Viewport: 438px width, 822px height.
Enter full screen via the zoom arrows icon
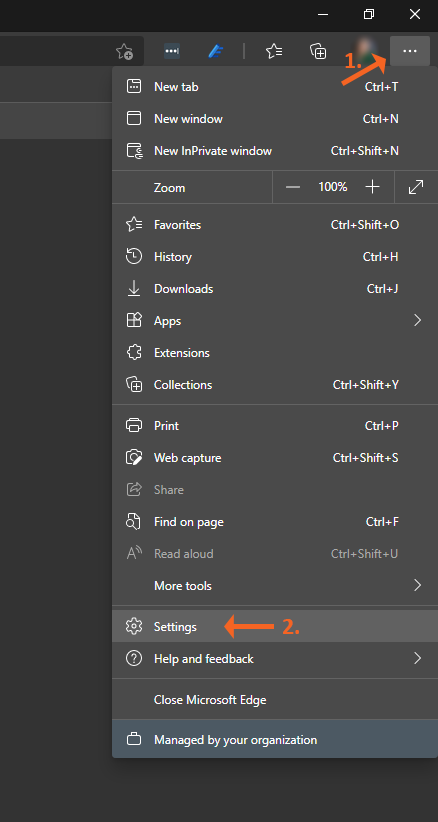[x=416, y=187]
